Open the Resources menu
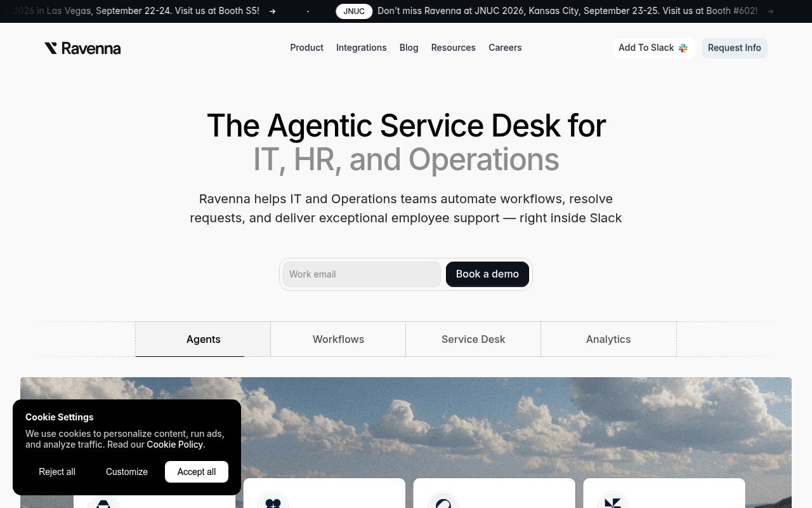This screenshot has height=508, width=812. (x=453, y=48)
